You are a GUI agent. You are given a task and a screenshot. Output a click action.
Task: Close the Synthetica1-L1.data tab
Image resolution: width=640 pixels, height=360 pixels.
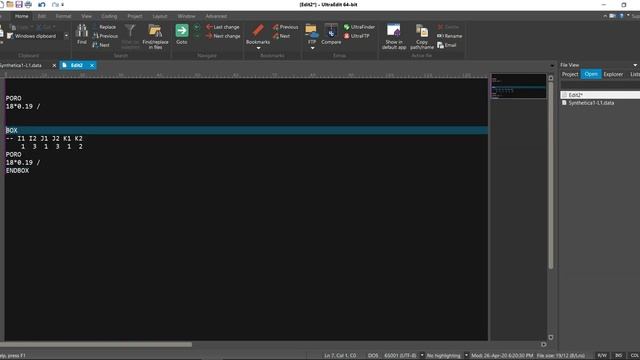pos(54,65)
